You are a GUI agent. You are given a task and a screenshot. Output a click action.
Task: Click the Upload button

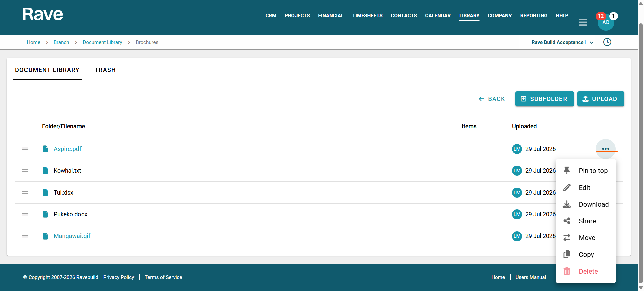pyautogui.click(x=600, y=99)
